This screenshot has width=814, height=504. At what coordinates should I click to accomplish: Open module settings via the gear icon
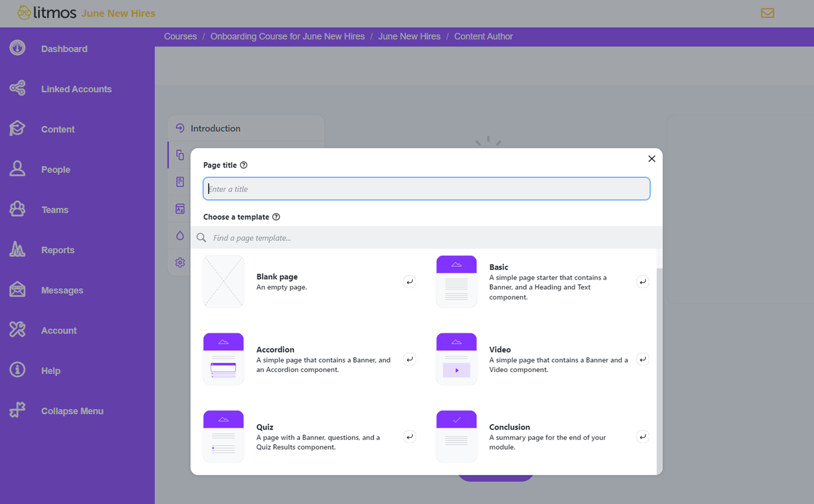coord(180,263)
